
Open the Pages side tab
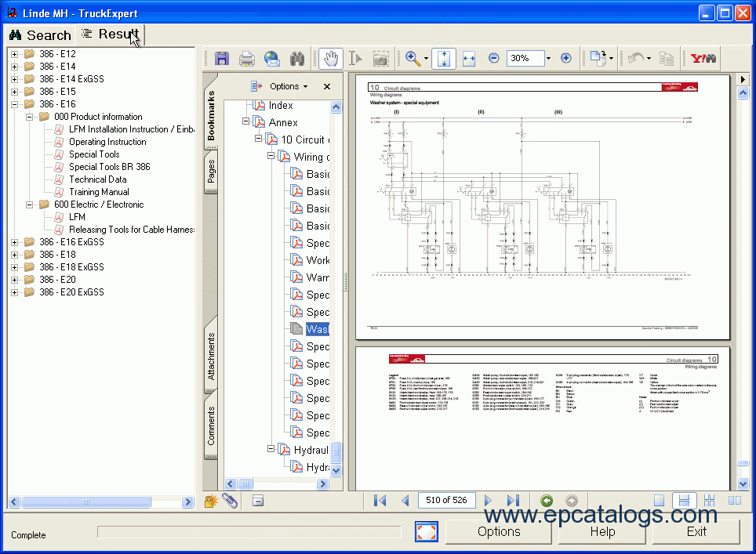click(x=211, y=172)
